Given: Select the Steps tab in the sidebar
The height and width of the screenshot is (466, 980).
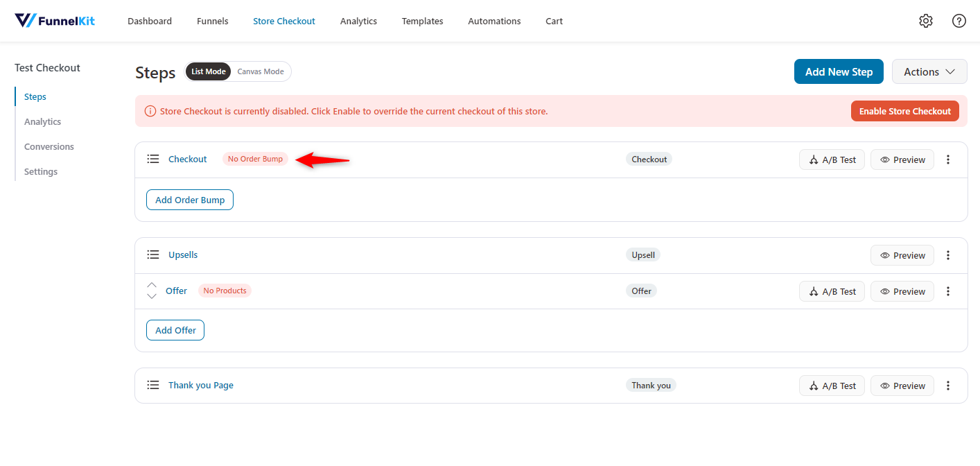Looking at the screenshot, I should pyautogui.click(x=35, y=96).
